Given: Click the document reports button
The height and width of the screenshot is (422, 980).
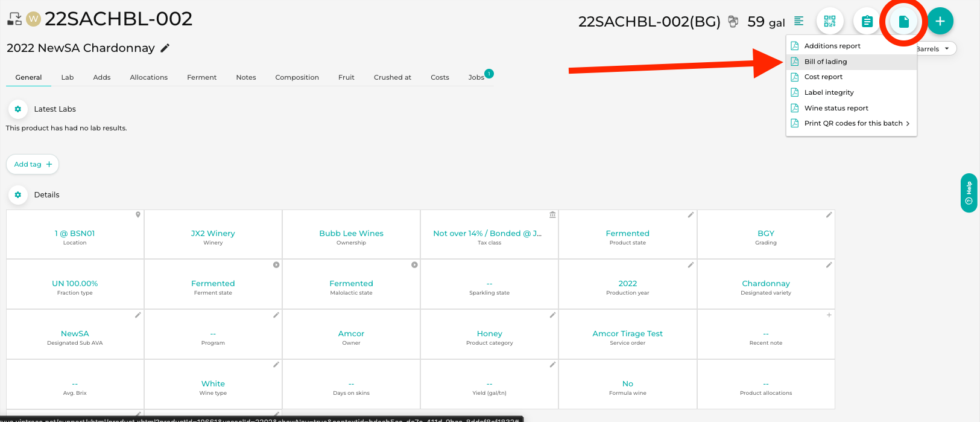Looking at the screenshot, I should 903,21.
